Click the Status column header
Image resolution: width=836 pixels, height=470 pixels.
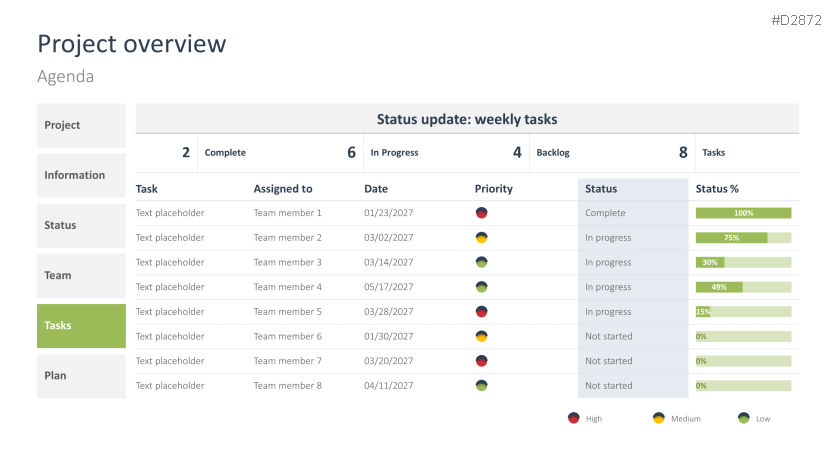coord(601,189)
